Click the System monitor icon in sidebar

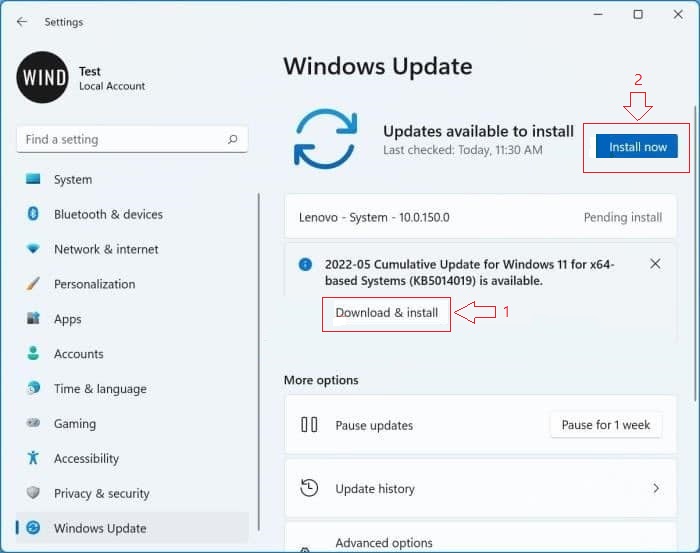click(33, 180)
